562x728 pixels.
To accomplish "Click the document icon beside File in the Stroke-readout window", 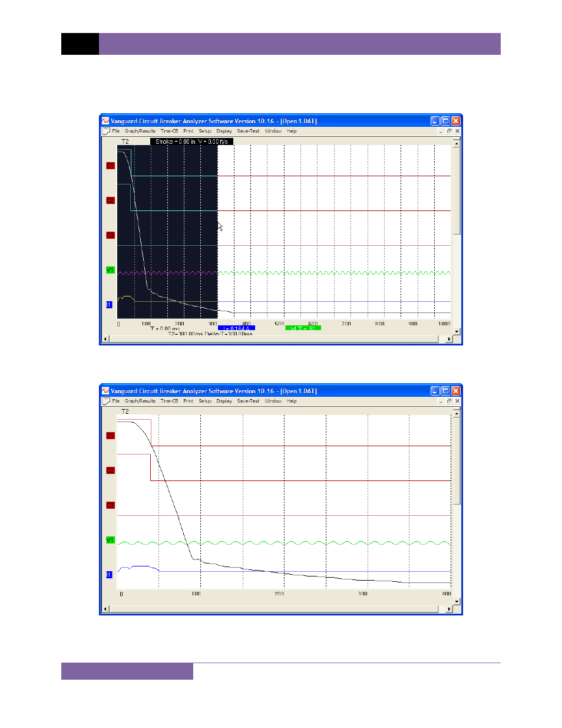I will pyautogui.click(x=106, y=131).
